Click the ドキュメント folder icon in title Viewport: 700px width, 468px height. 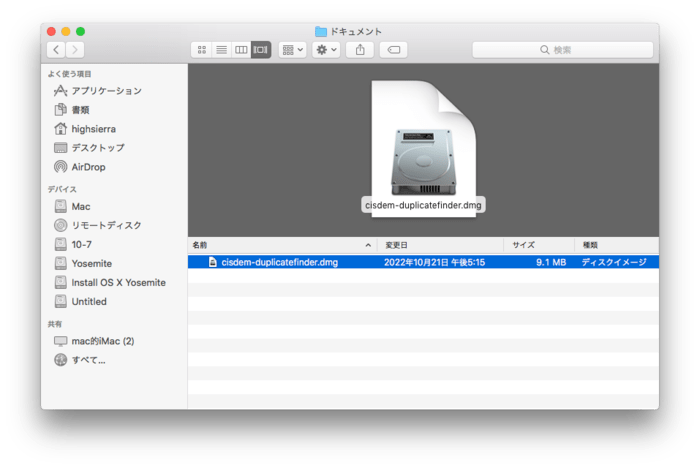click(x=321, y=31)
